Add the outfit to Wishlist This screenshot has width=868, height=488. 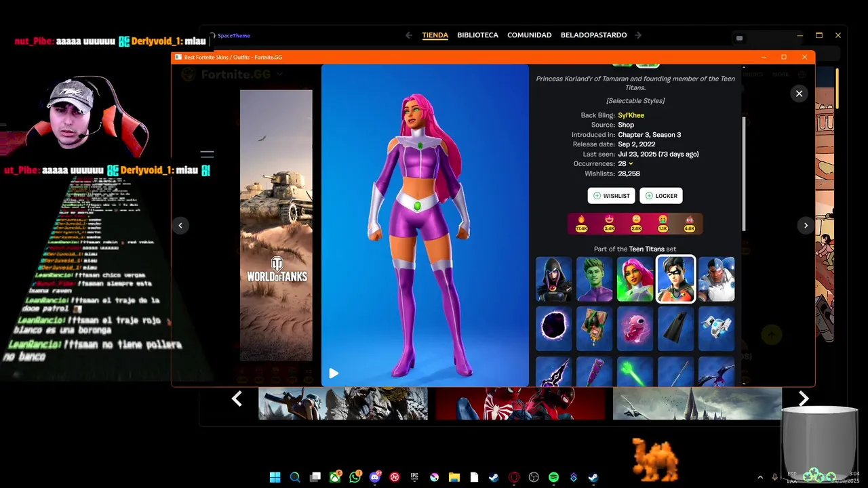[611, 196]
